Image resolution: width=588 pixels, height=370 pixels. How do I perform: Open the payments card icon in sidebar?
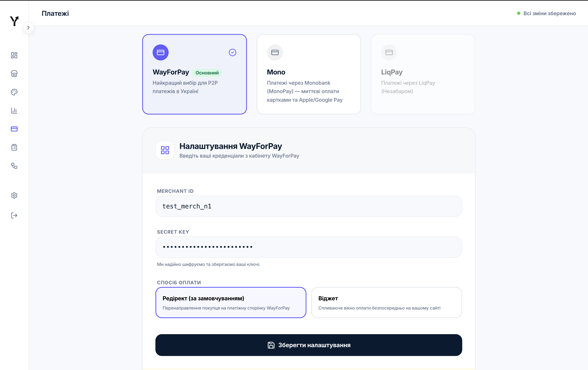click(x=14, y=129)
